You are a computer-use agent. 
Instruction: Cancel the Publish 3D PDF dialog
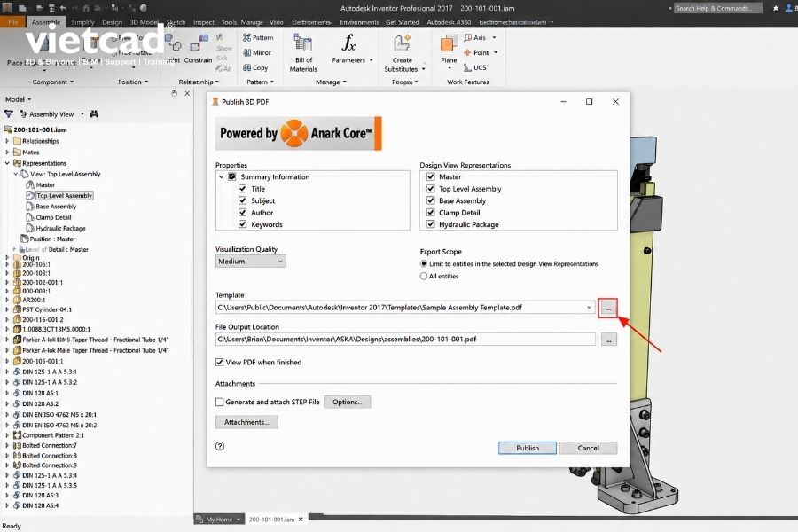click(x=589, y=448)
